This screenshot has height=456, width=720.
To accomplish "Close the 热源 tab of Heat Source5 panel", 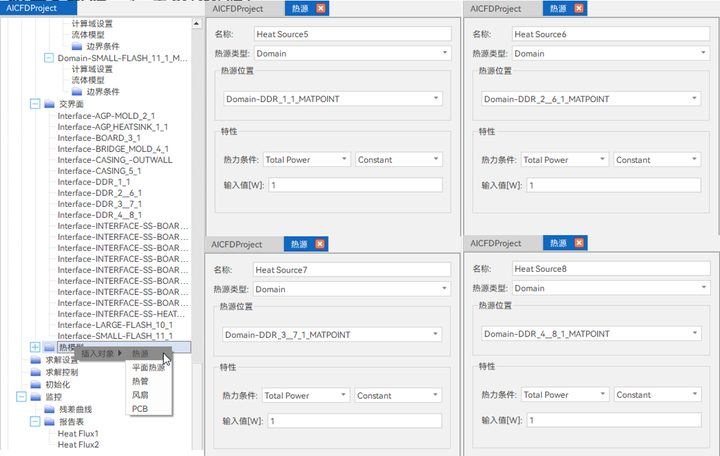I will pyautogui.click(x=321, y=8).
